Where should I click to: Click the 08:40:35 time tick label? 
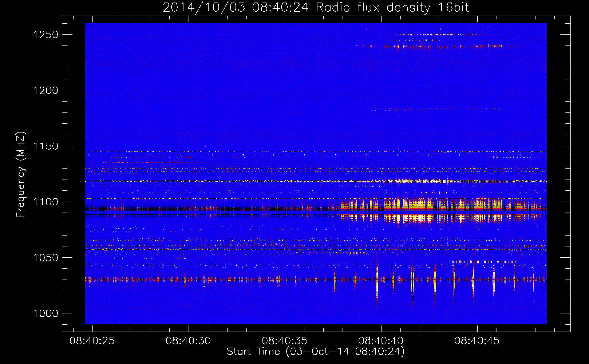click(x=285, y=341)
